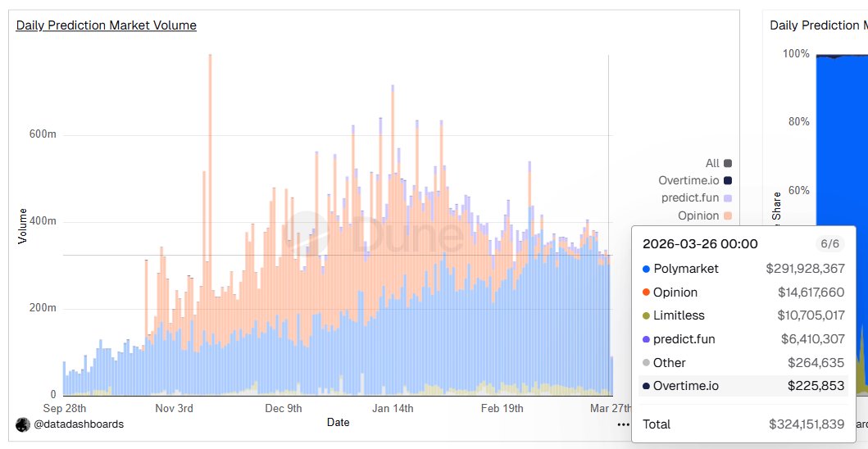Click the olive Limitless dot in tooltip
This screenshot has width=868, height=449.
pyautogui.click(x=645, y=315)
